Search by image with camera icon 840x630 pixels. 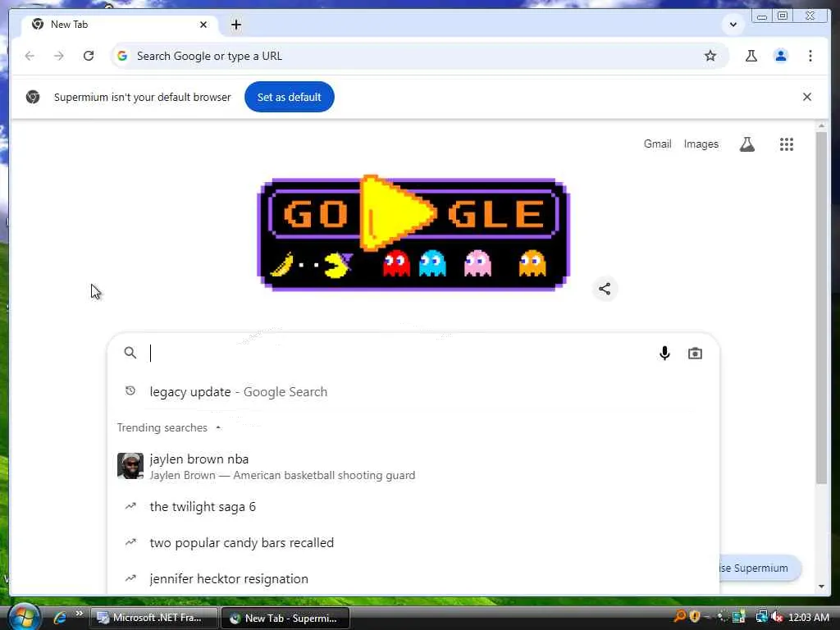[695, 353]
